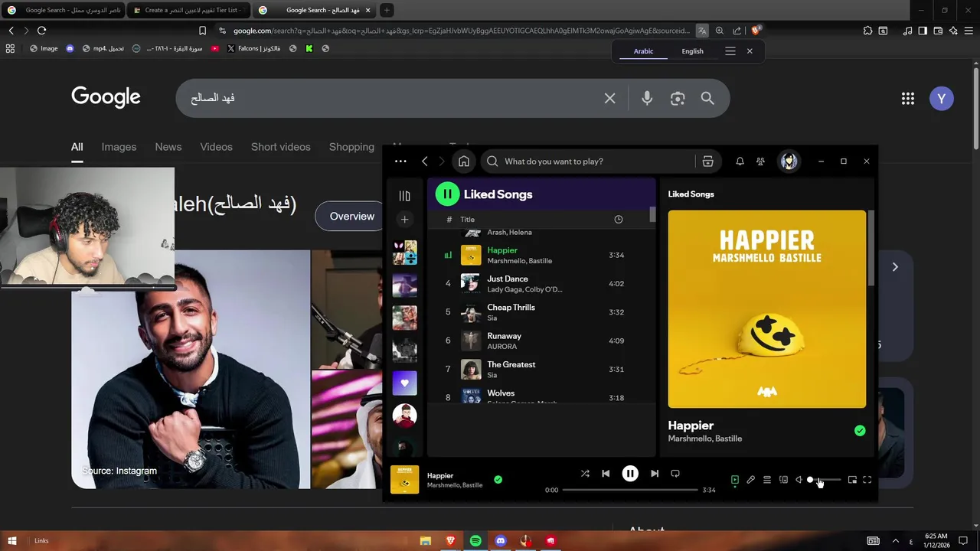Viewport: 980px width, 551px height.
Task: Open Brave Leo AI sparkle icon
Action: (x=953, y=31)
